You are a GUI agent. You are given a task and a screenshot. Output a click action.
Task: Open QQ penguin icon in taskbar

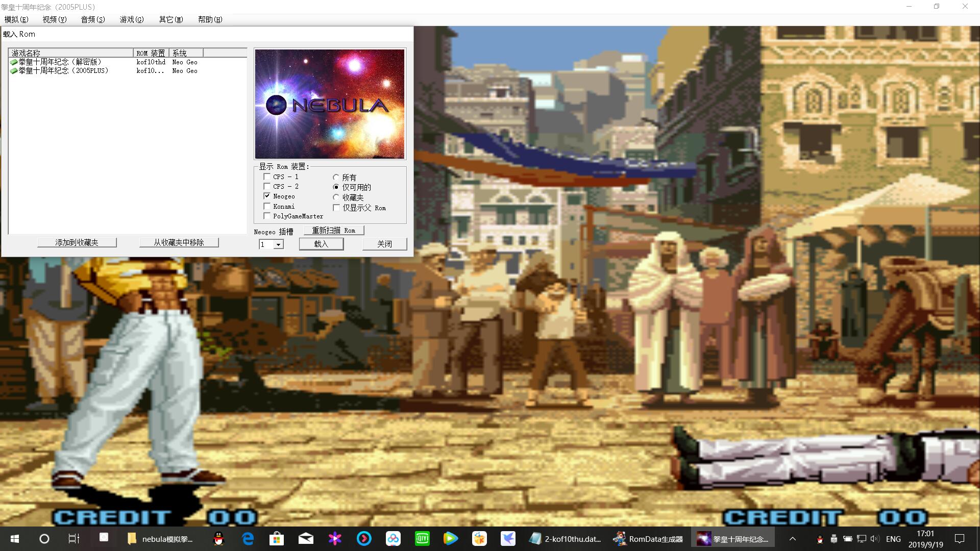click(218, 539)
